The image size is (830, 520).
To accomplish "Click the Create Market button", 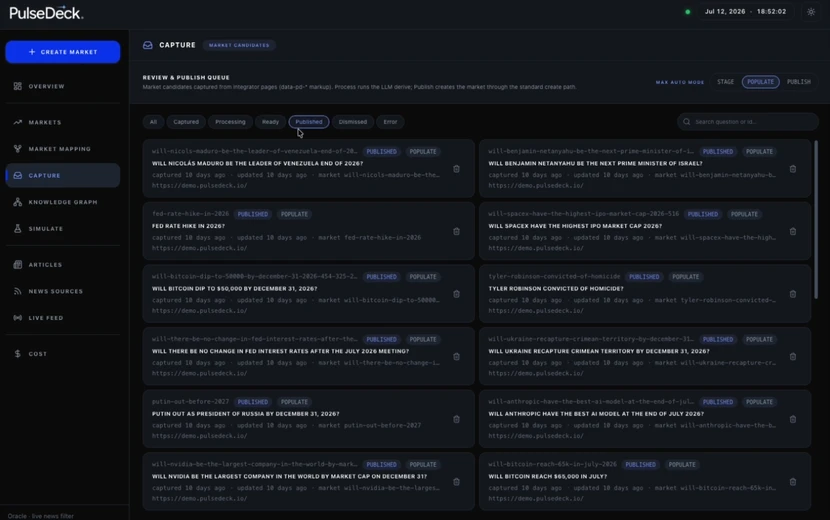I will click(62, 52).
